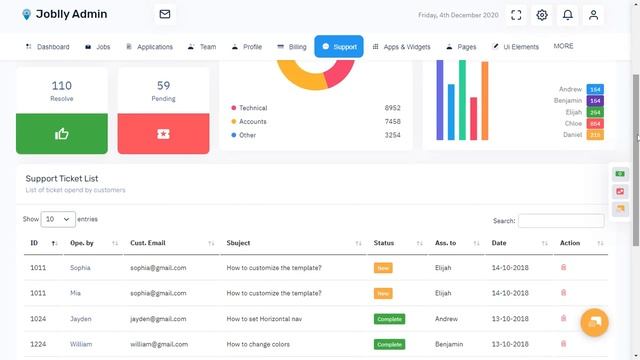Delete ticket opened by Mia

point(563,293)
